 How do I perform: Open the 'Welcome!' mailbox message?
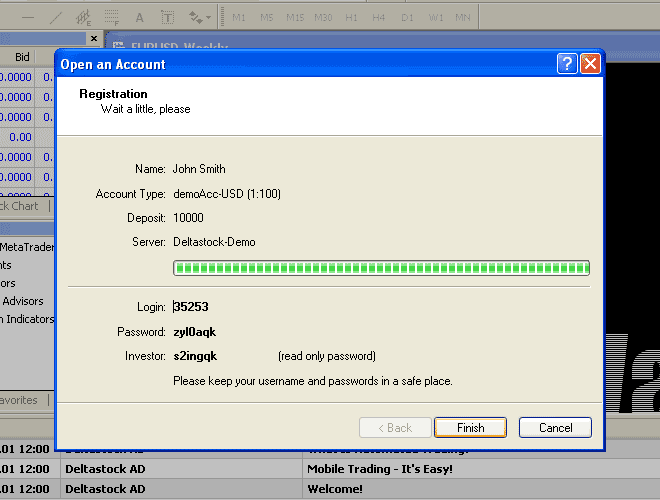click(335, 489)
